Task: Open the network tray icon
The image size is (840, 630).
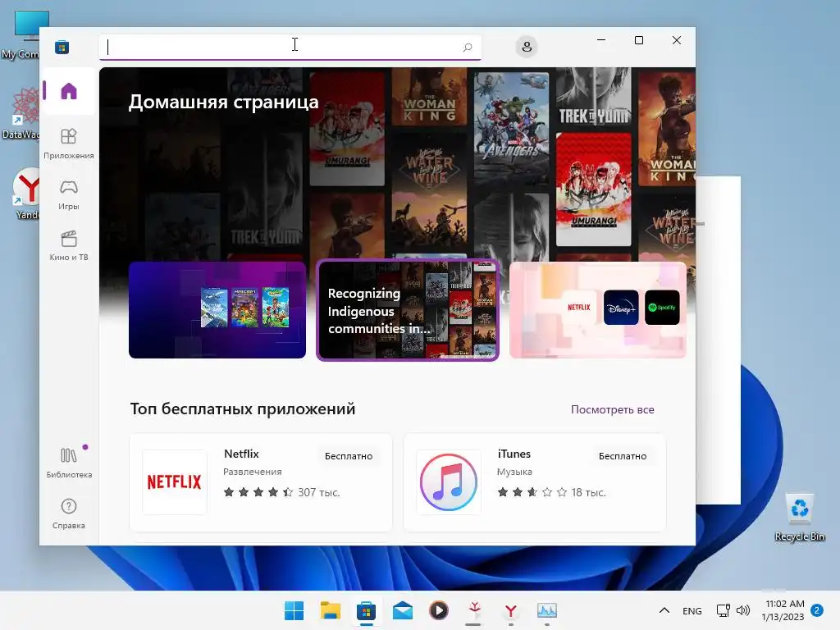Action: 724,610
